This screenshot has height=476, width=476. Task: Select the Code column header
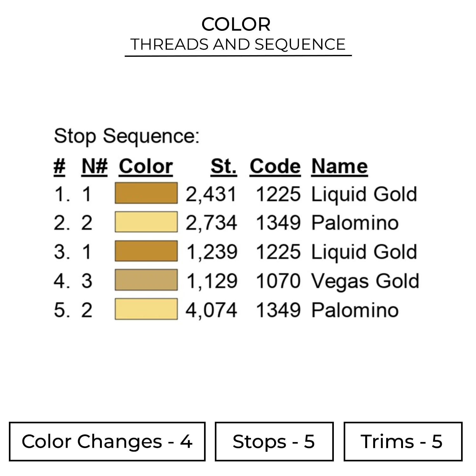point(275,166)
